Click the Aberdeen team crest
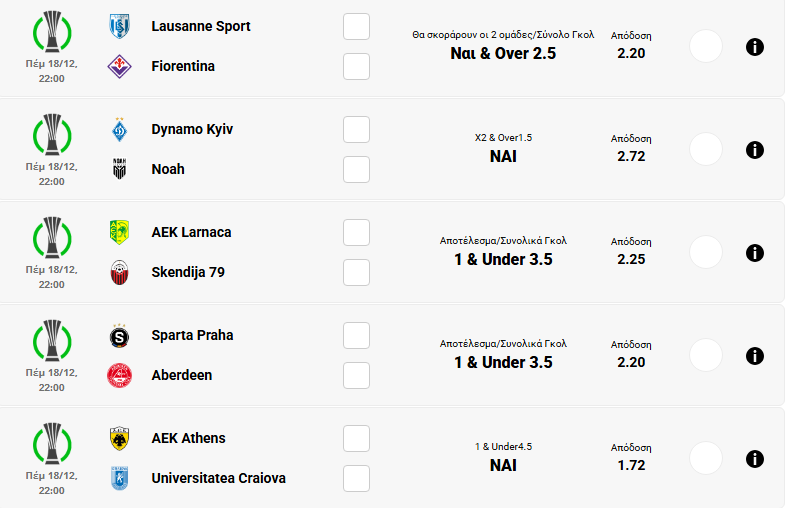The image size is (785, 508). click(120, 375)
